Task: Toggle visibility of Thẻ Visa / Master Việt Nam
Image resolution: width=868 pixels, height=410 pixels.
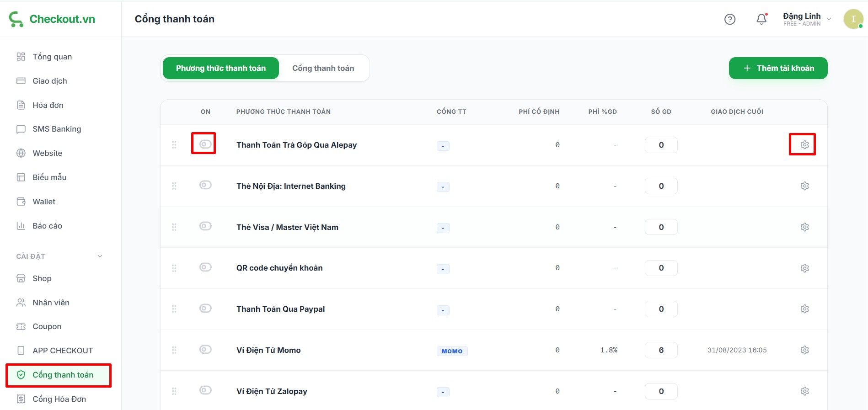Action: pyautogui.click(x=205, y=226)
